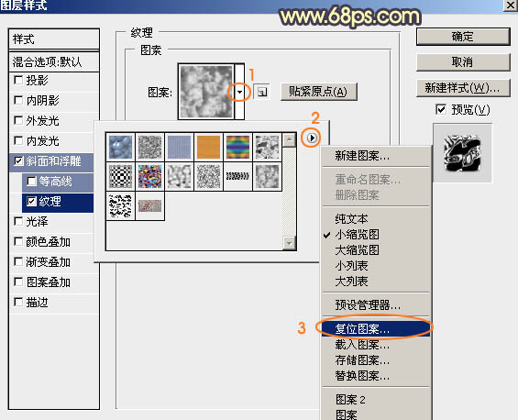Select 混合选项:默认 blending options
This screenshot has height=420, width=518.
[54, 61]
